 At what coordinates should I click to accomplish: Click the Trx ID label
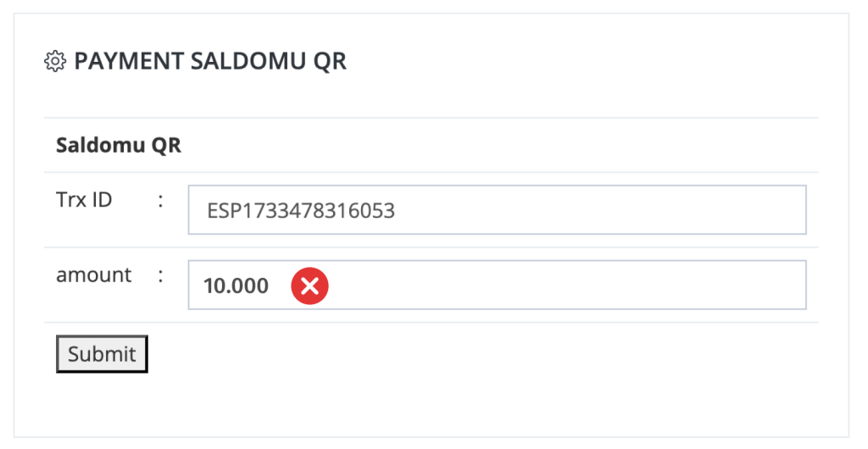point(84,200)
